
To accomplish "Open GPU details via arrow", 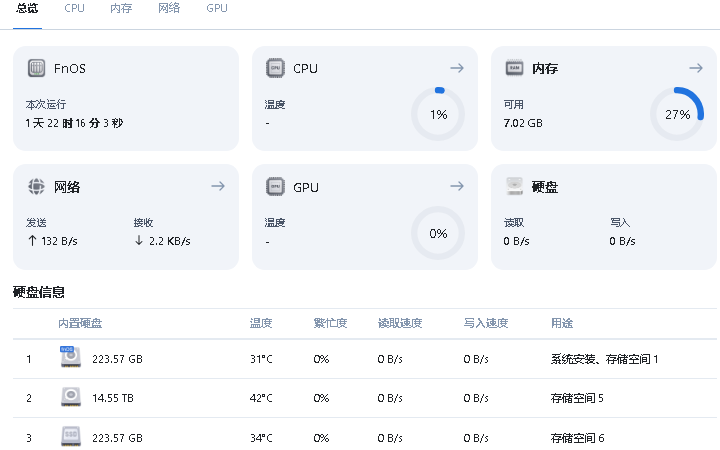I will (457, 186).
